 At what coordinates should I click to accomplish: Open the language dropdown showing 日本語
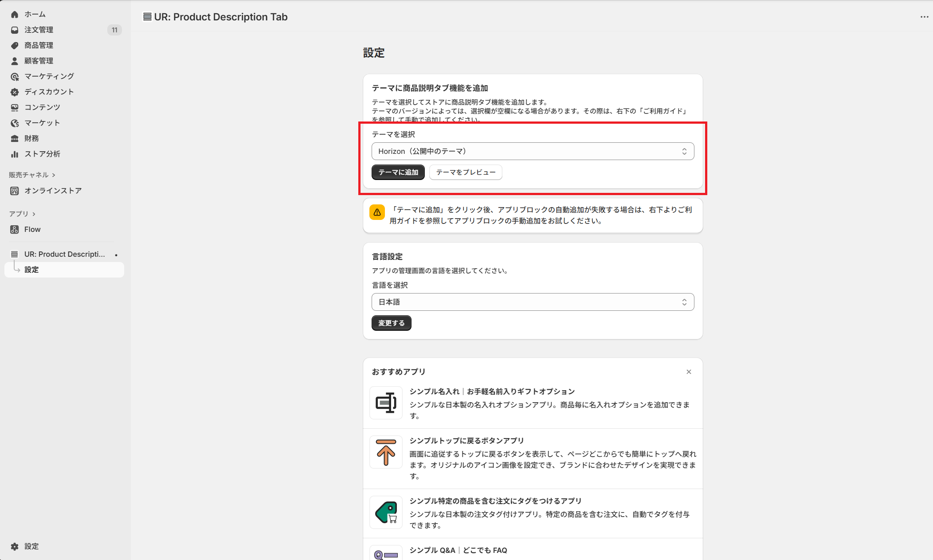[x=533, y=302]
